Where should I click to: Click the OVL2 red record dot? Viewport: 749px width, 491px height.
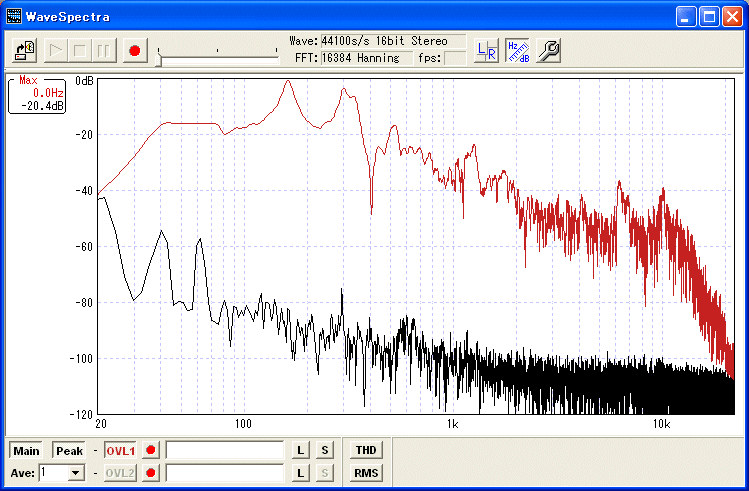click(151, 473)
